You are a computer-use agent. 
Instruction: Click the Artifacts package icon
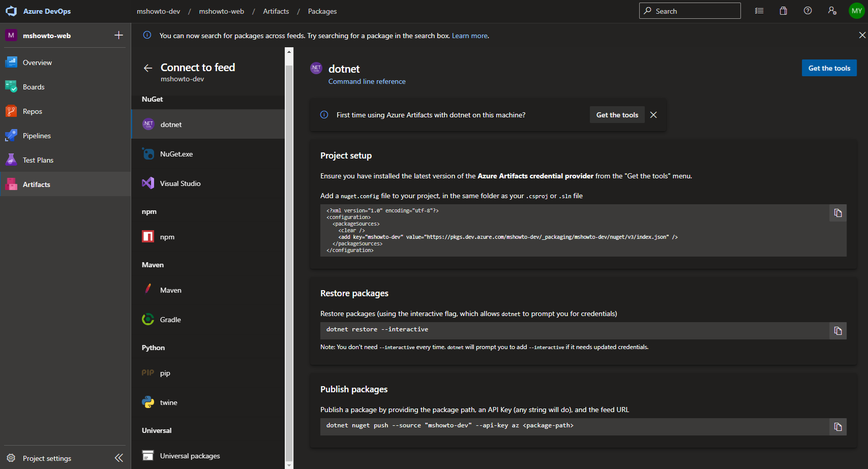coord(11,184)
